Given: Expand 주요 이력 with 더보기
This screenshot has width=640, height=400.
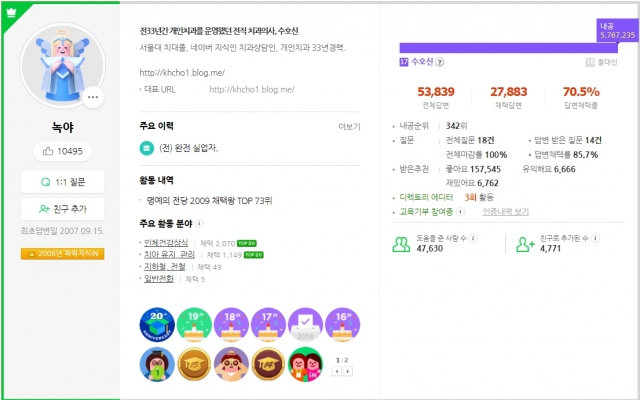Looking at the screenshot, I should (349, 127).
